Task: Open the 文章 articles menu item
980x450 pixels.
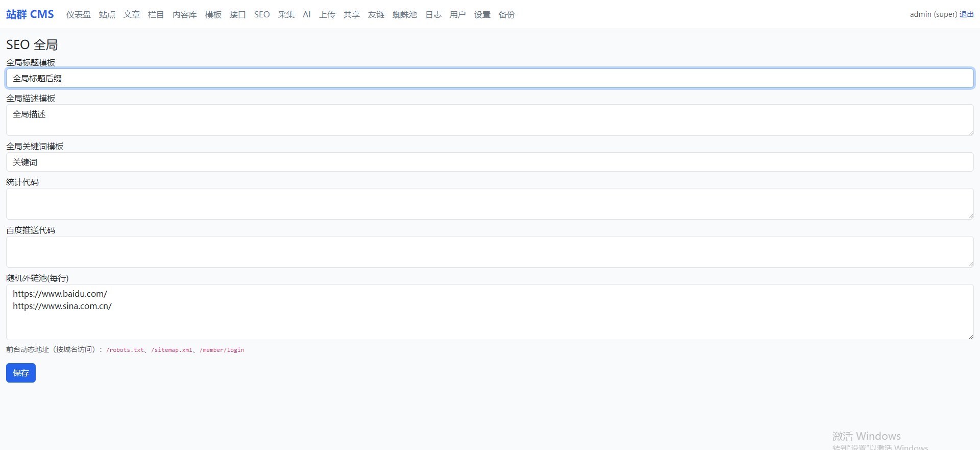Action: pos(131,15)
